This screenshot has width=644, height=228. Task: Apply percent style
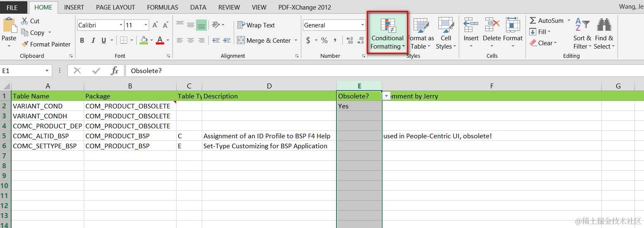(x=324, y=40)
